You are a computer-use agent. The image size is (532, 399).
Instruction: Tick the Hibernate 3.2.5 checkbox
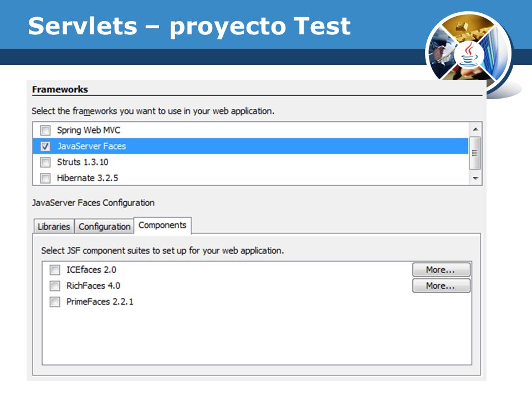[45, 178]
